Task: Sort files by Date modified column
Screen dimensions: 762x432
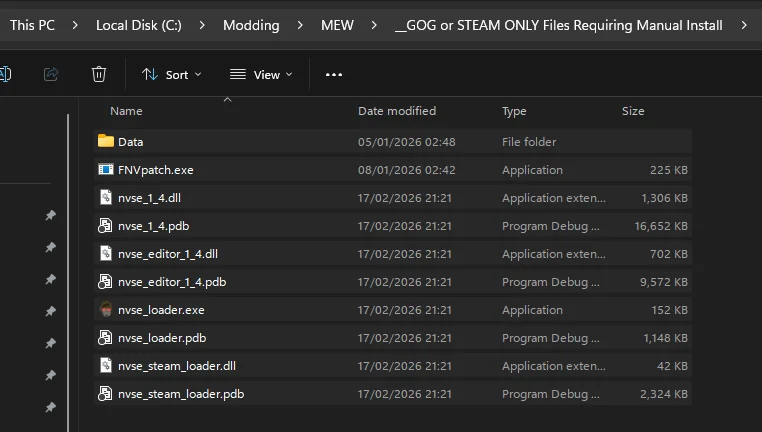Action: tap(397, 111)
